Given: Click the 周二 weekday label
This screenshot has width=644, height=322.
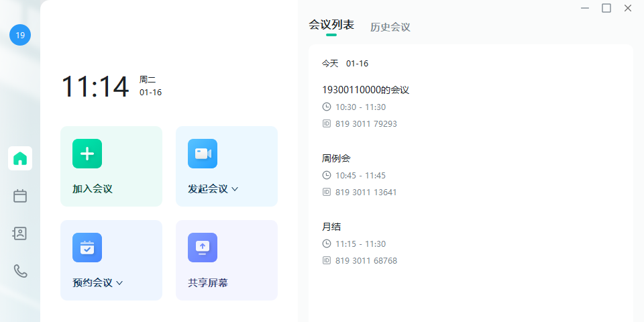Looking at the screenshot, I should 148,80.
